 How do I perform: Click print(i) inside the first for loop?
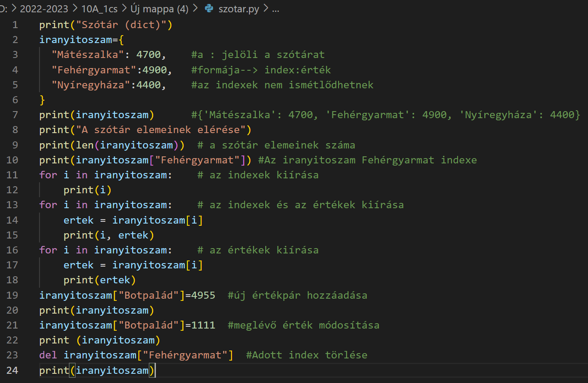coord(87,190)
